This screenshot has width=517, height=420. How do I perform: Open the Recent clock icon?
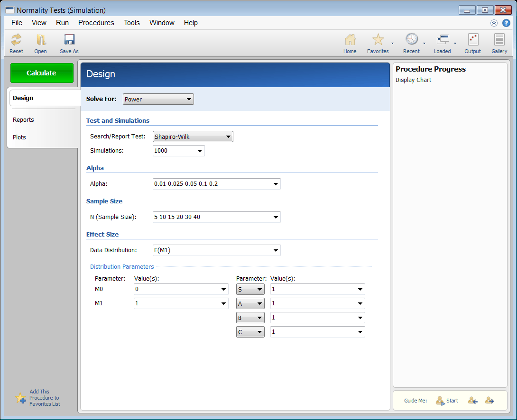(x=412, y=39)
